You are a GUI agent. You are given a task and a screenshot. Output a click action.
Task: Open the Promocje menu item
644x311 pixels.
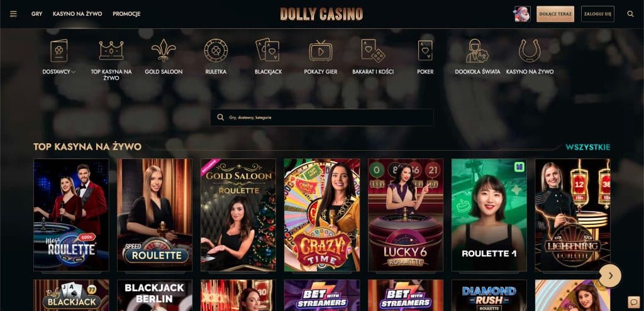(x=126, y=14)
